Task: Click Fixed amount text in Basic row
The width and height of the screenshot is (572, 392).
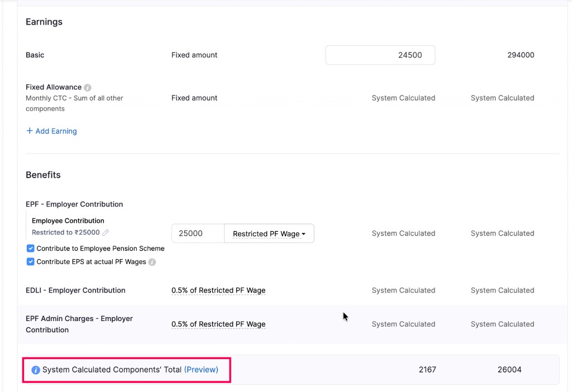Action: 194,55
